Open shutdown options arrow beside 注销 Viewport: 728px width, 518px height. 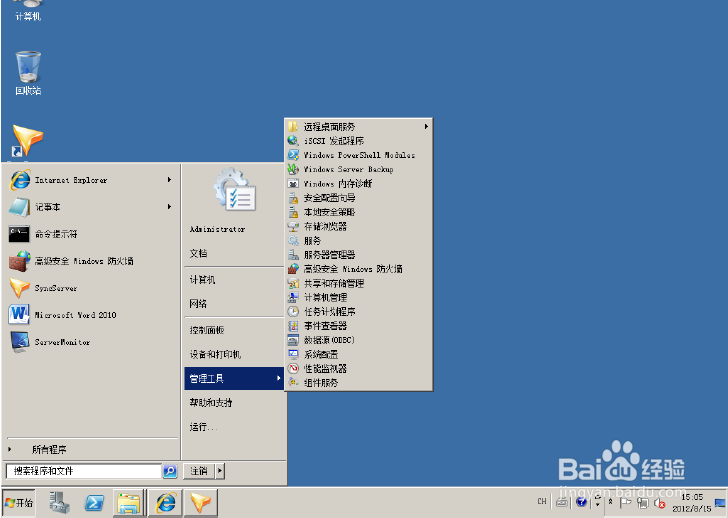click(x=220, y=471)
